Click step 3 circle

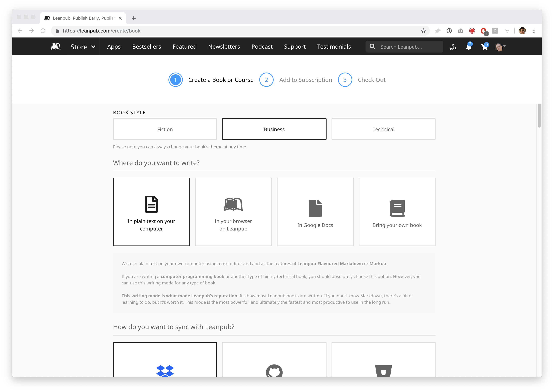(345, 80)
